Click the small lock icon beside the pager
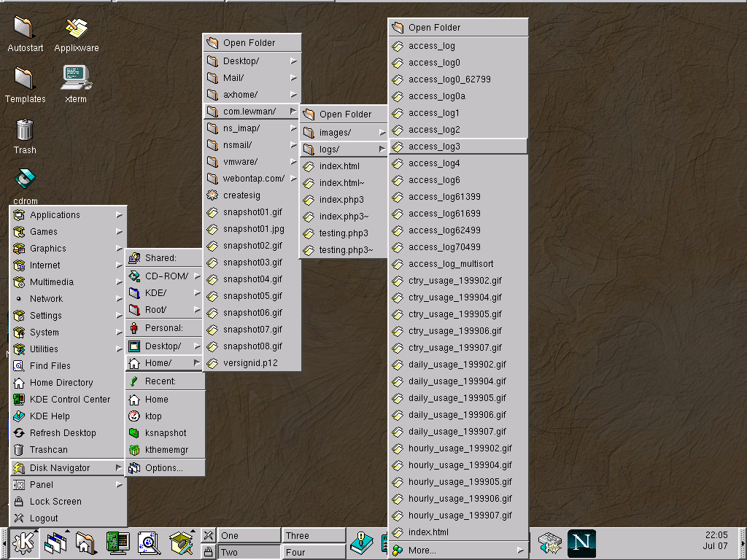Viewport: 747px width, 560px height. (x=208, y=552)
